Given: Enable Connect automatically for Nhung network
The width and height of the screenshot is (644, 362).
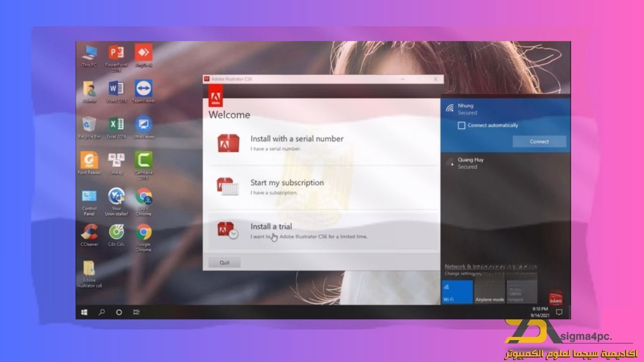Looking at the screenshot, I should 461,125.
